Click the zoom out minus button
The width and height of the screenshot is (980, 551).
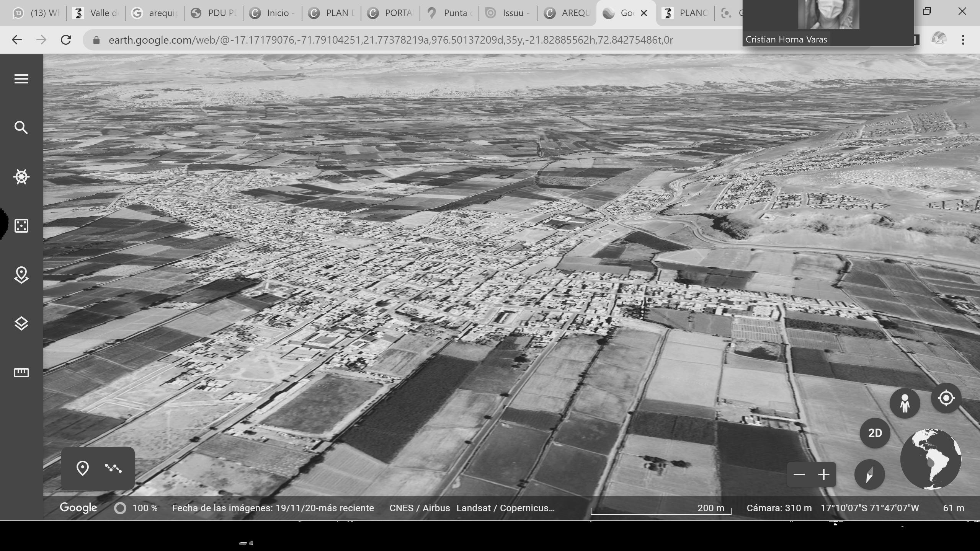tap(799, 474)
